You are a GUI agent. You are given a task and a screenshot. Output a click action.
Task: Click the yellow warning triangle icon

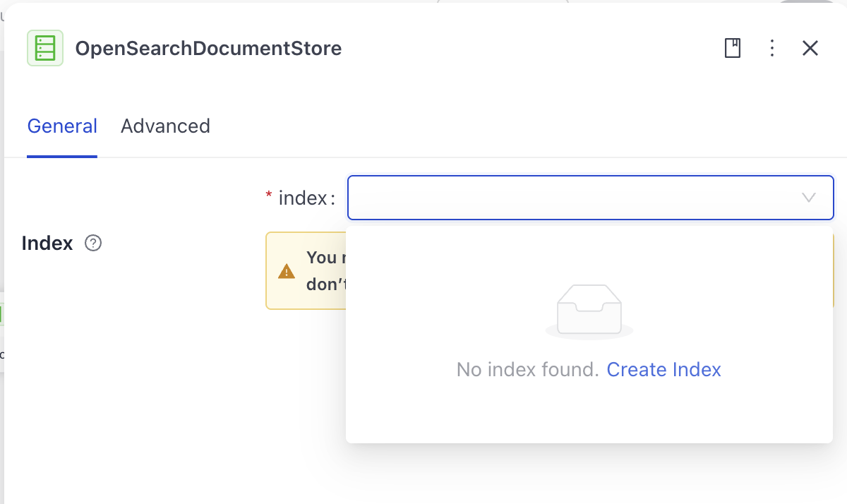coord(287,271)
